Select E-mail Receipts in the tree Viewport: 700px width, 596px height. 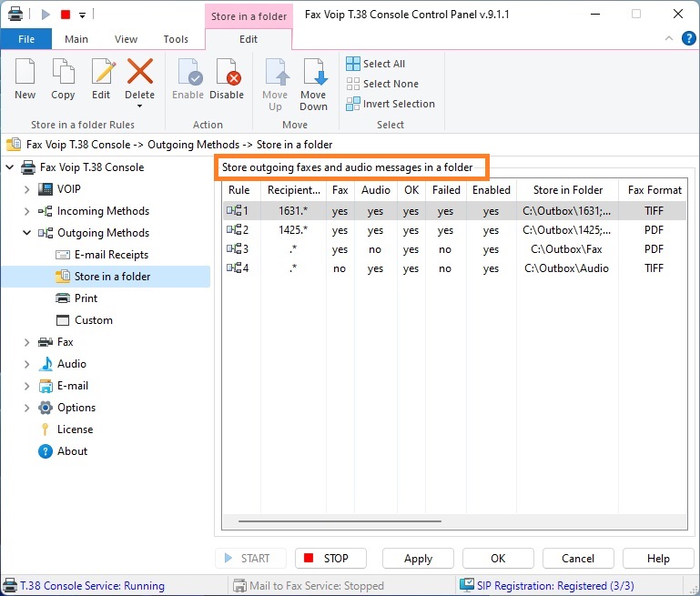pos(111,255)
